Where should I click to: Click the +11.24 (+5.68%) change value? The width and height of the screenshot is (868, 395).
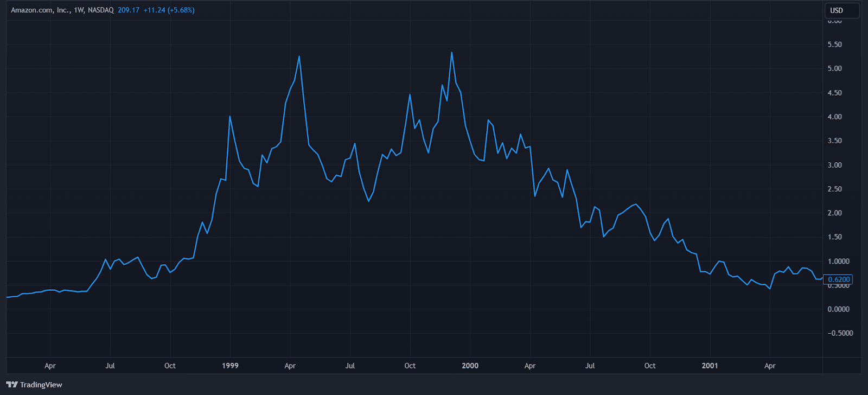[169, 10]
